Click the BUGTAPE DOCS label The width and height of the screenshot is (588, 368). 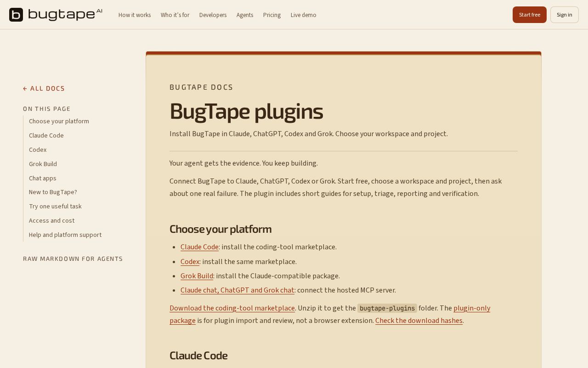point(201,87)
